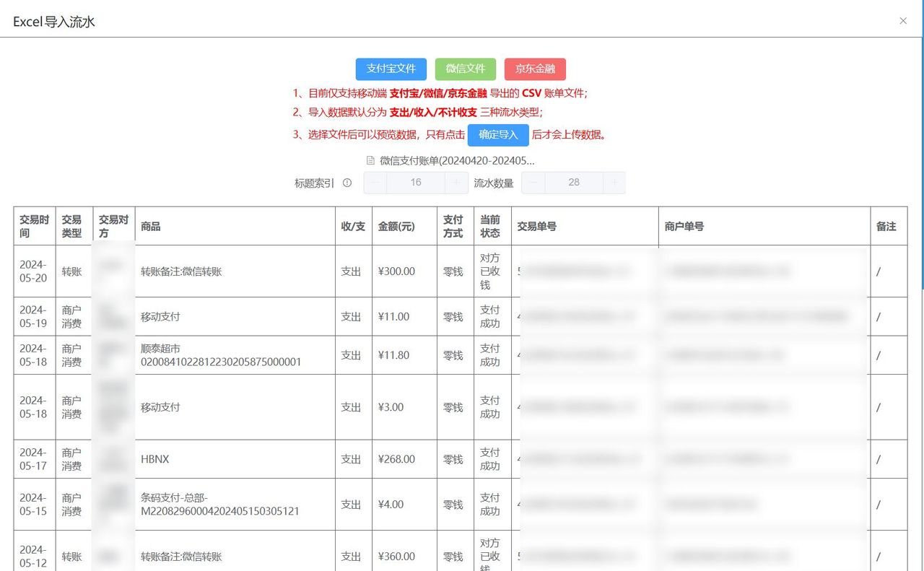Viewport: 924px width, 571px height.
Task: Click 转账备注:微信转账 in the ¥300.00 row
Action: pos(181,271)
